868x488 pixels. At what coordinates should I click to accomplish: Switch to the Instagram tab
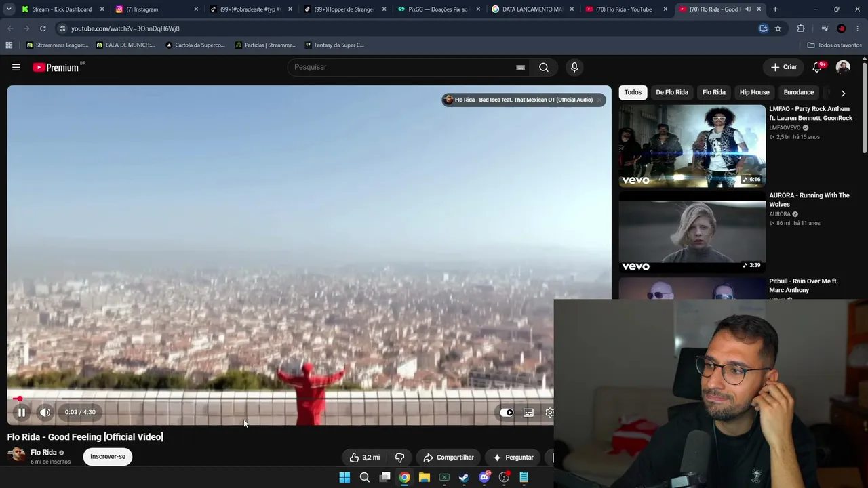point(157,9)
